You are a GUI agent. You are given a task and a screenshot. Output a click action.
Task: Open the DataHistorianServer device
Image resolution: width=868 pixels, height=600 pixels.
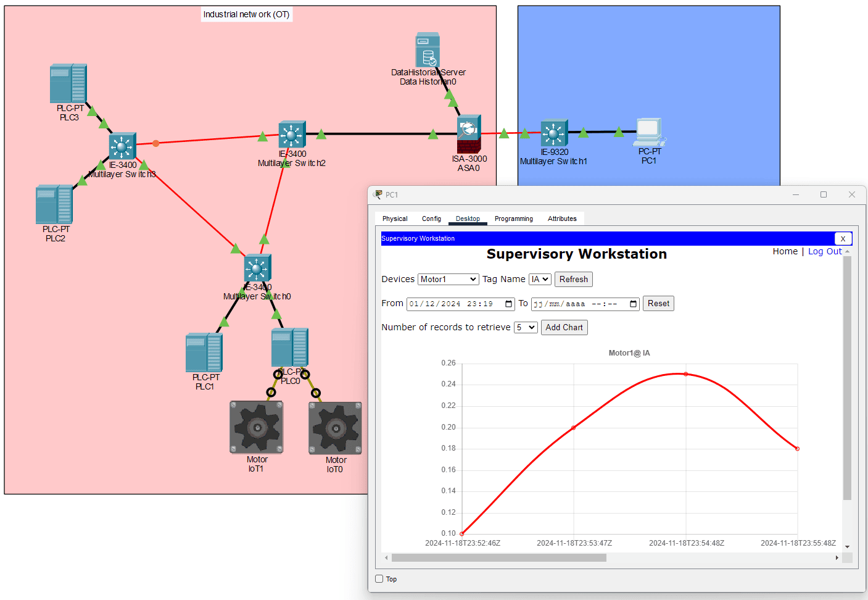pyautogui.click(x=428, y=49)
